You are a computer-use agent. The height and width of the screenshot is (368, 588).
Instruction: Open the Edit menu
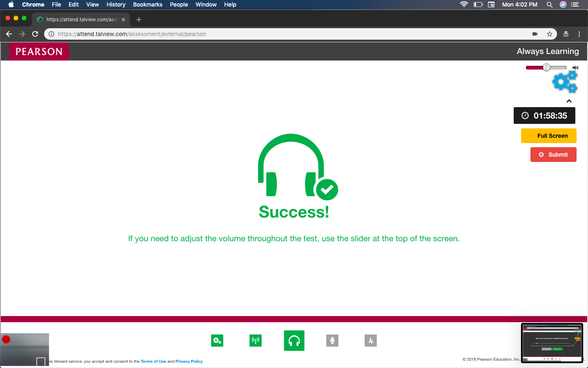73,4
